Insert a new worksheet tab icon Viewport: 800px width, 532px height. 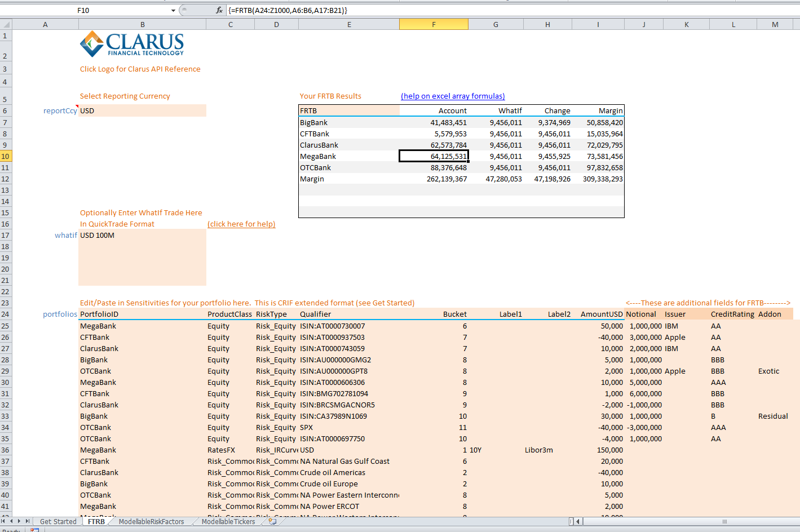pos(272,521)
